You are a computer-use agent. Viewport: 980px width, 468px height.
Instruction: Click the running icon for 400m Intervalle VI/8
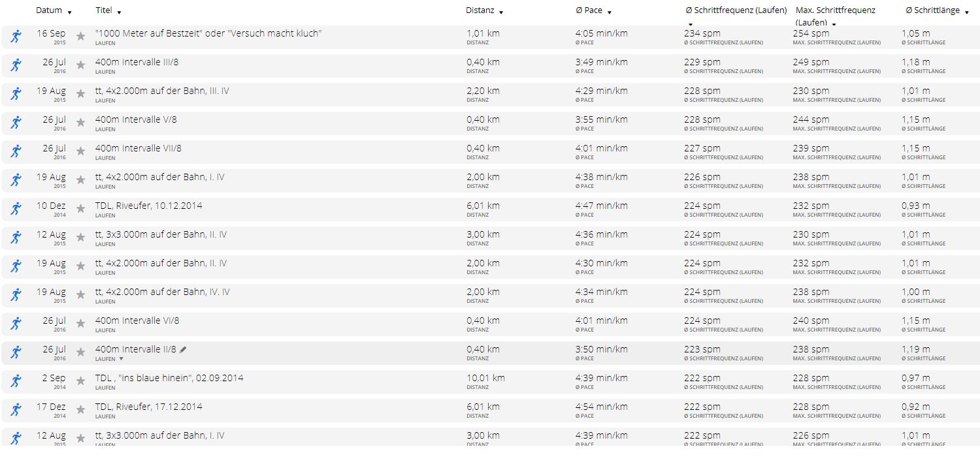pyautogui.click(x=16, y=324)
